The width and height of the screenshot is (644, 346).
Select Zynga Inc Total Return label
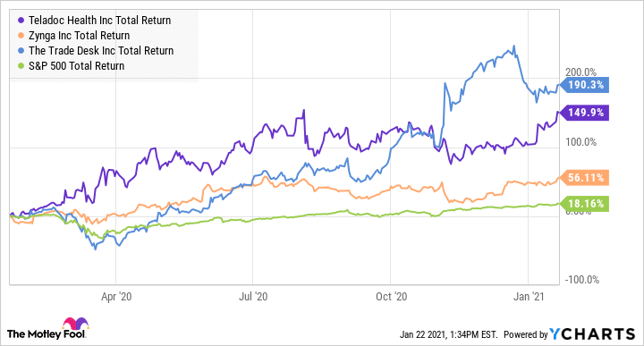pos(80,36)
